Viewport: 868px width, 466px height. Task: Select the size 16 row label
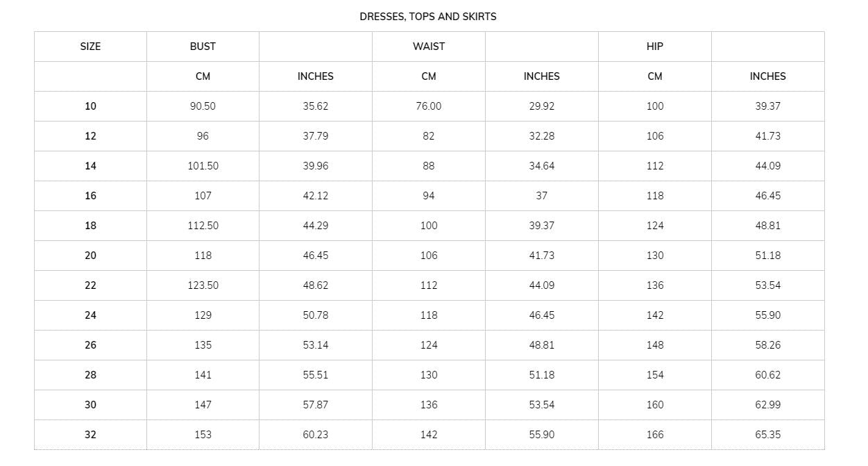point(90,196)
